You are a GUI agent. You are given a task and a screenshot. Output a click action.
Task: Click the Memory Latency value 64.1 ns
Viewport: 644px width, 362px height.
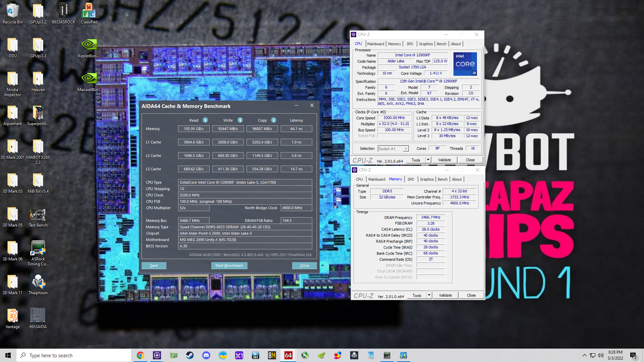click(296, 129)
